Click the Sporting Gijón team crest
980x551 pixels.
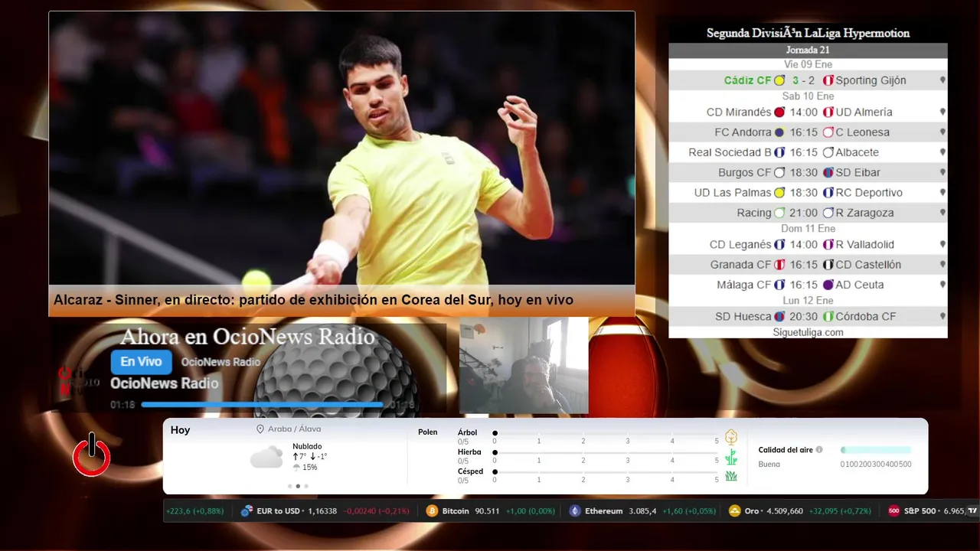pos(828,80)
